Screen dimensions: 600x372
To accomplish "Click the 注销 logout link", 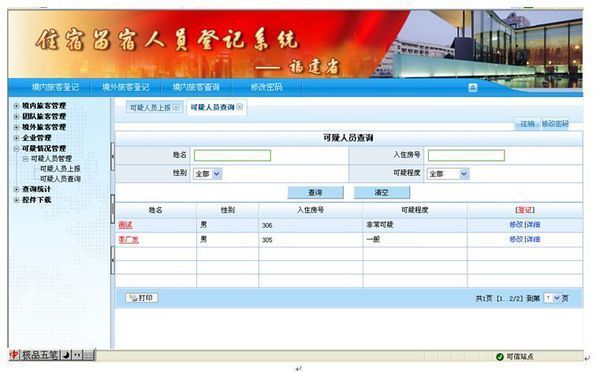I will [527, 124].
